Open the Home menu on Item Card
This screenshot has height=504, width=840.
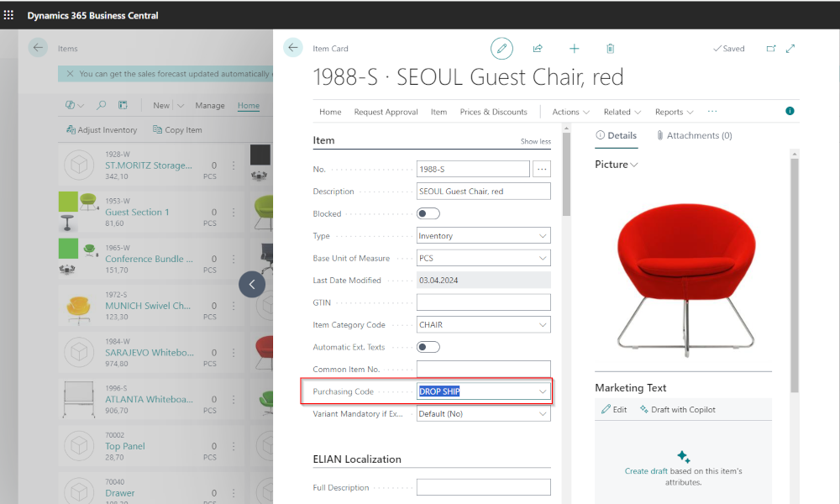[330, 112]
